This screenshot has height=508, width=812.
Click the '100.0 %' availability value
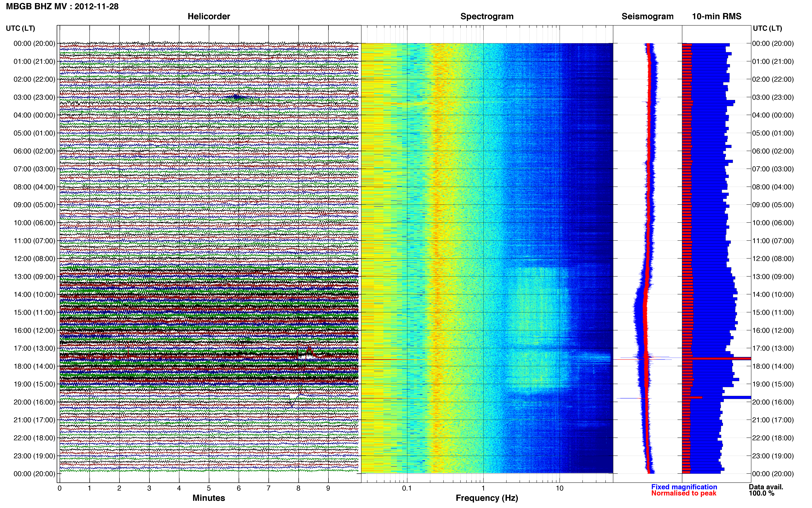pos(762,493)
